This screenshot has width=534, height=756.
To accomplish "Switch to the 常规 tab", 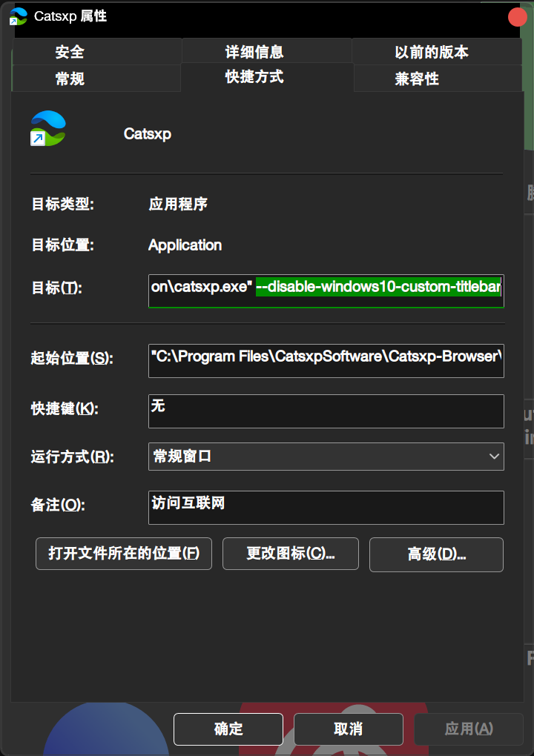I will 96,78.
